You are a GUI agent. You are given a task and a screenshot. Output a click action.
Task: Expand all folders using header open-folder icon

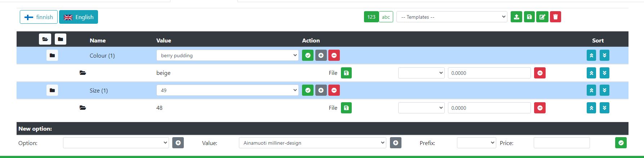[x=45, y=39]
